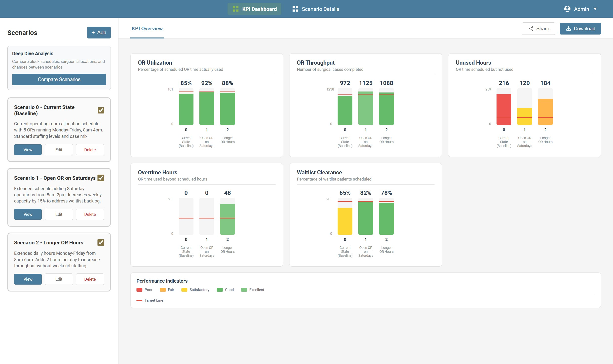Viewport: 613px width, 364px height.
Task: Click the Excellent legend swatch
Action: point(245,290)
